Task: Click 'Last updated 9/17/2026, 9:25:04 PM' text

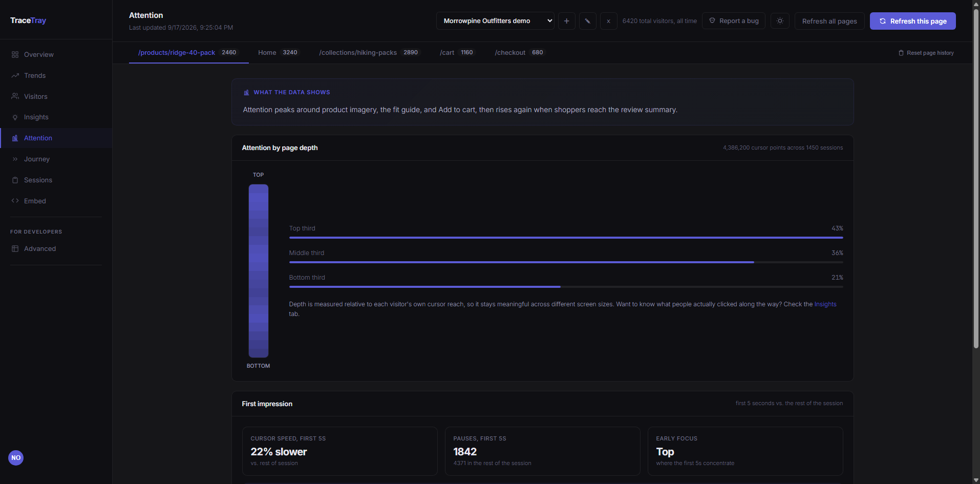Action: [x=181, y=28]
